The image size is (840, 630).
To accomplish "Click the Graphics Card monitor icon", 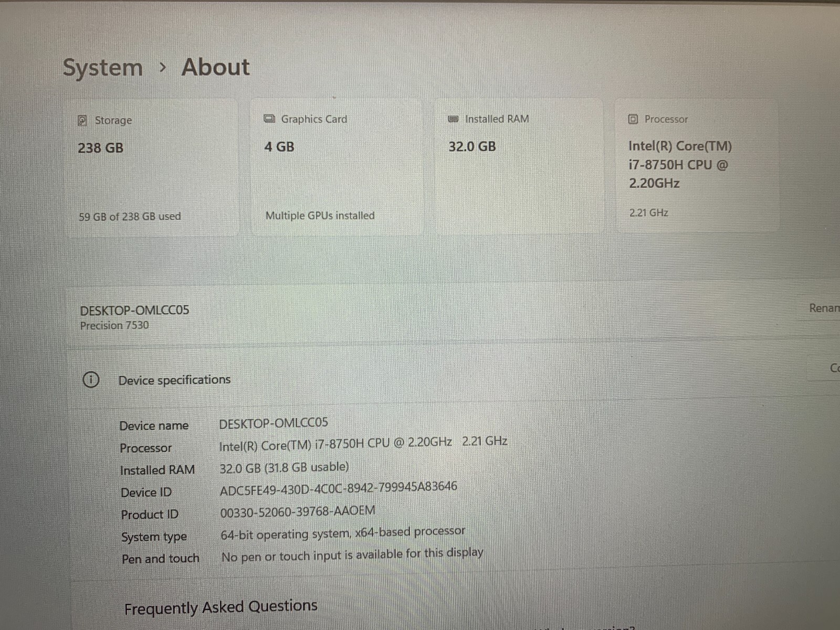I will click(x=269, y=119).
